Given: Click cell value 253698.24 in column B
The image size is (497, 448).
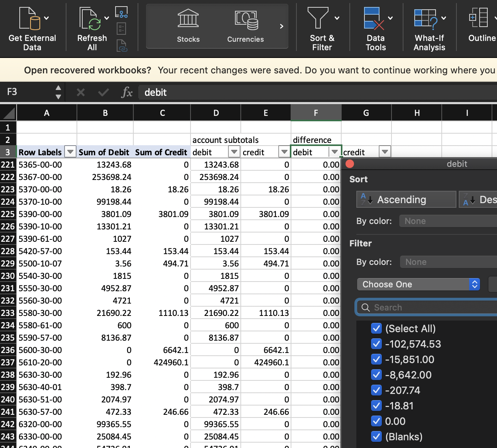Looking at the screenshot, I should (105, 177).
